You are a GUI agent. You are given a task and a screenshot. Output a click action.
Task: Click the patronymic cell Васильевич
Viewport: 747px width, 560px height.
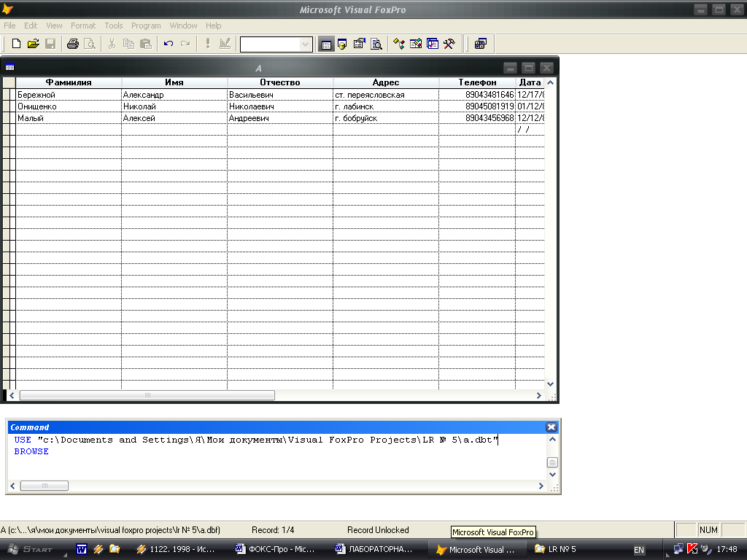pyautogui.click(x=280, y=95)
